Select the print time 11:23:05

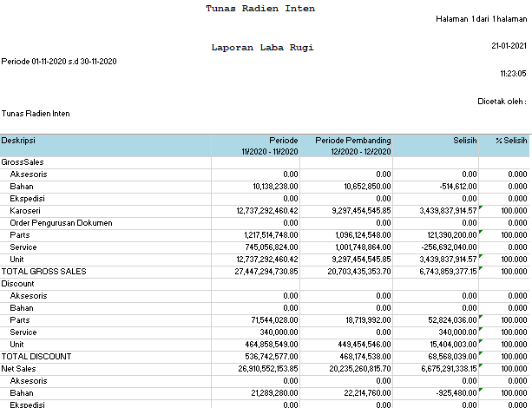[513, 73]
